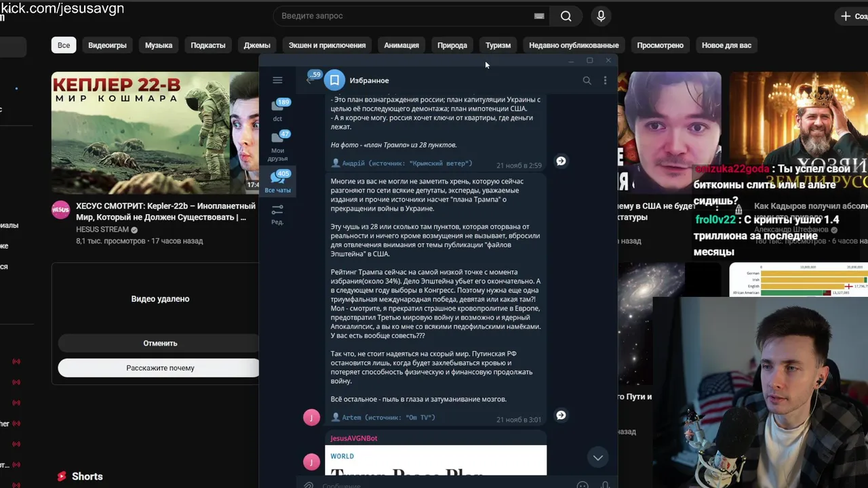Open search in Избранное chat
The height and width of the screenshot is (488, 868).
click(x=587, y=80)
